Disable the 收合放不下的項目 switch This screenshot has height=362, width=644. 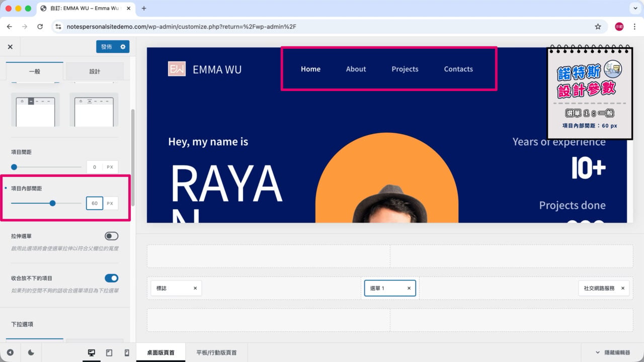(111, 278)
